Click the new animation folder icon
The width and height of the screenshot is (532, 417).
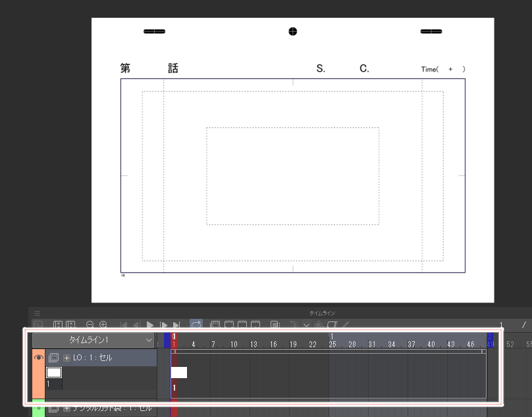coord(215,325)
